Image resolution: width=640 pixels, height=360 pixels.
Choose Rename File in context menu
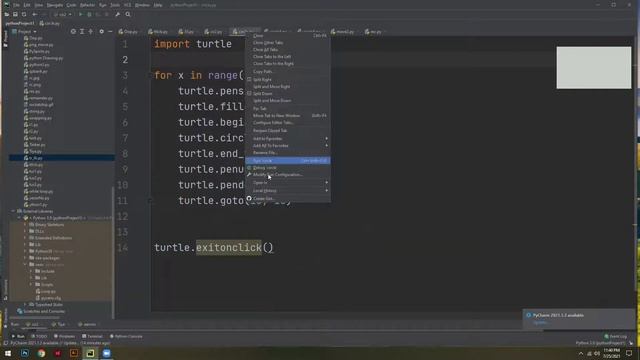tap(288, 153)
